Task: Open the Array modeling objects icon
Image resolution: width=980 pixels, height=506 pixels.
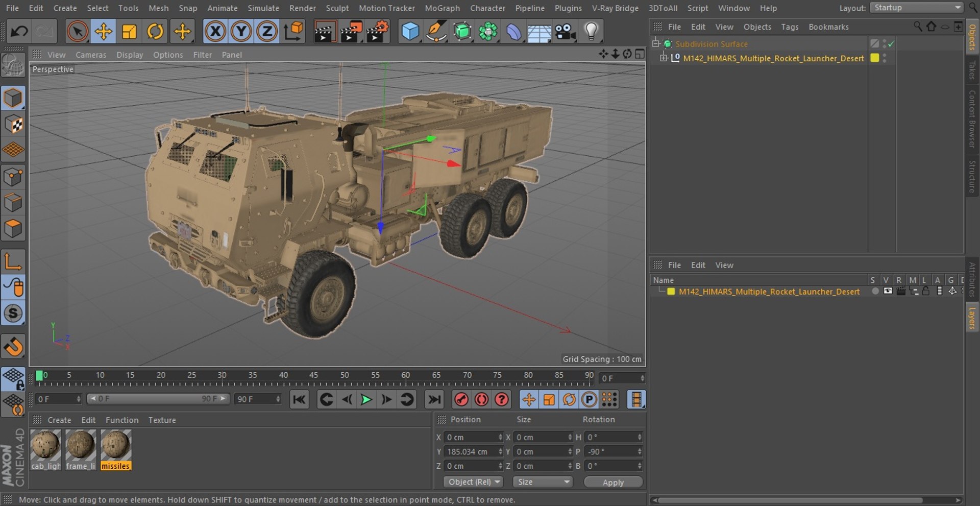Action: (x=488, y=32)
